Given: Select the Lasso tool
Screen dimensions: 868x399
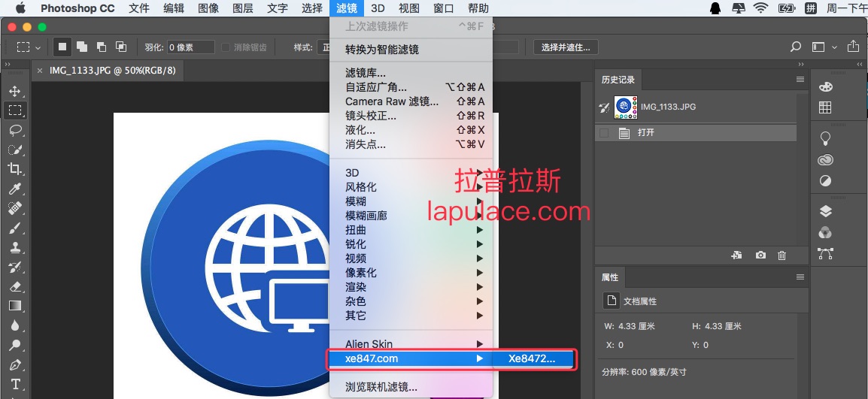Looking at the screenshot, I should 14,130.
